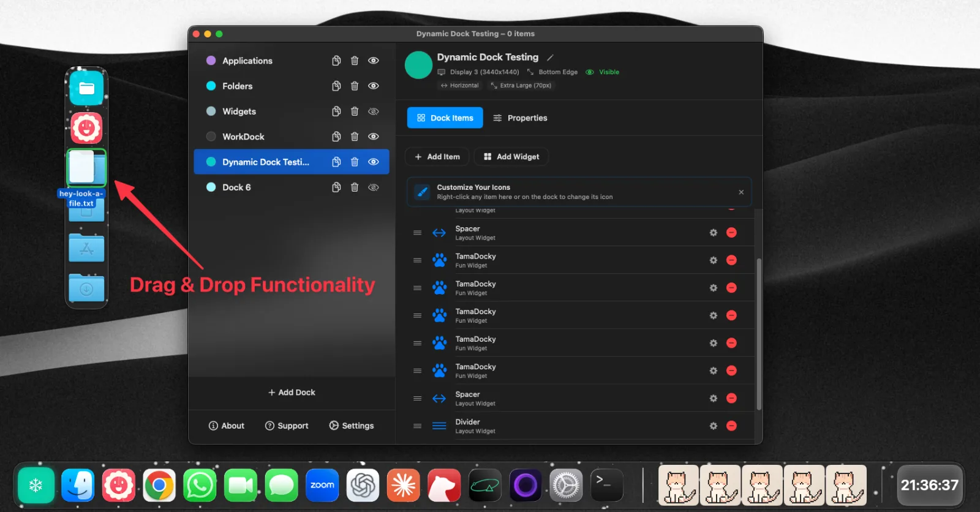Image resolution: width=980 pixels, height=512 pixels.
Task: Duplicate the Dock 6 entry
Action: click(x=336, y=187)
